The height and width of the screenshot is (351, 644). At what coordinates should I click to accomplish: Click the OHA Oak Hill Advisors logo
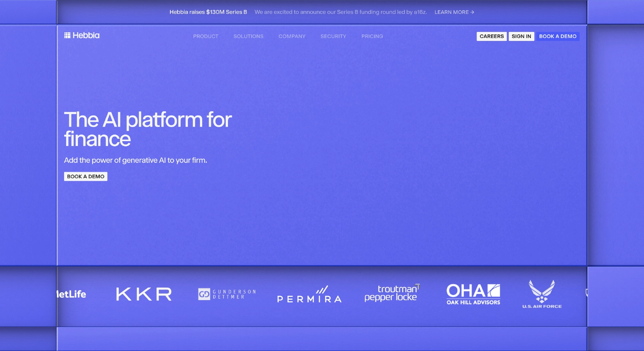coord(473,294)
